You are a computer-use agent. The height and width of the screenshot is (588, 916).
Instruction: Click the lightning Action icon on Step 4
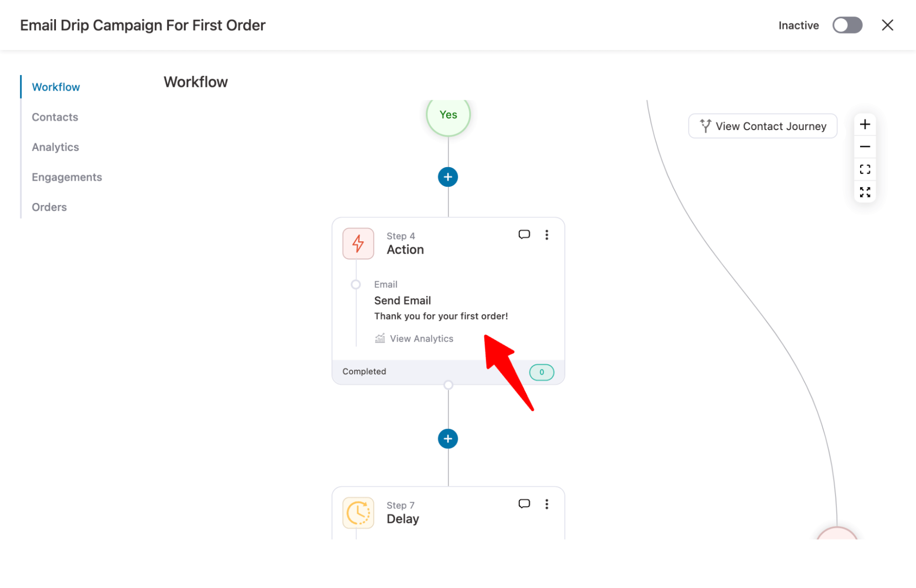(x=358, y=243)
